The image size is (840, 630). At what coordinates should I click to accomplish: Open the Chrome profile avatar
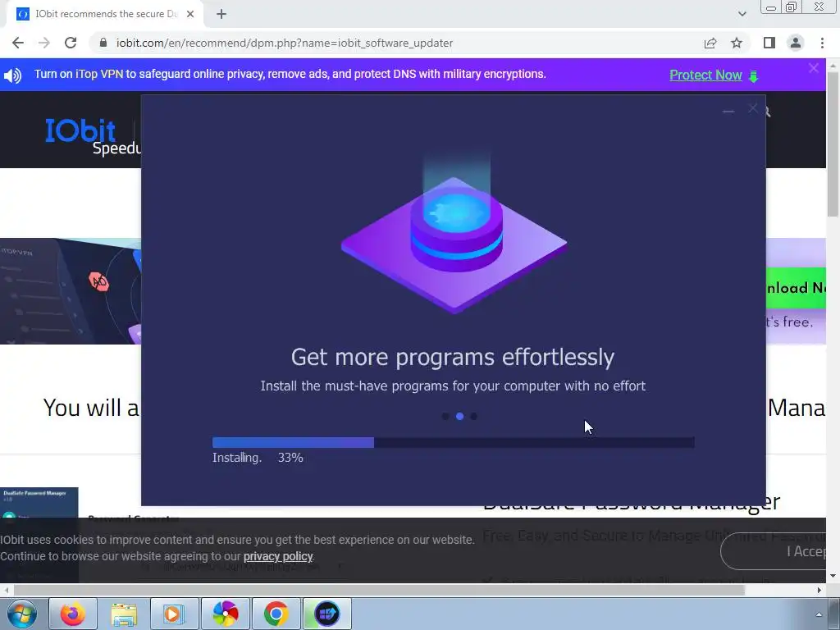click(796, 43)
